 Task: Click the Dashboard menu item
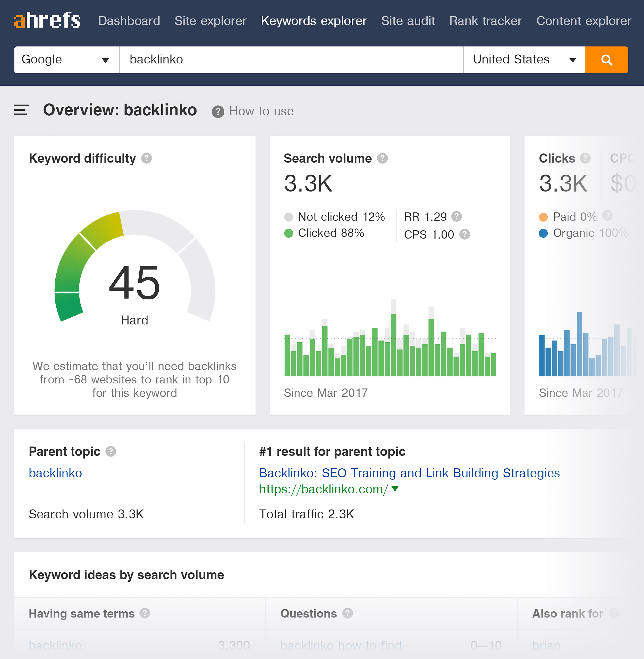pyautogui.click(x=128, y=21)
